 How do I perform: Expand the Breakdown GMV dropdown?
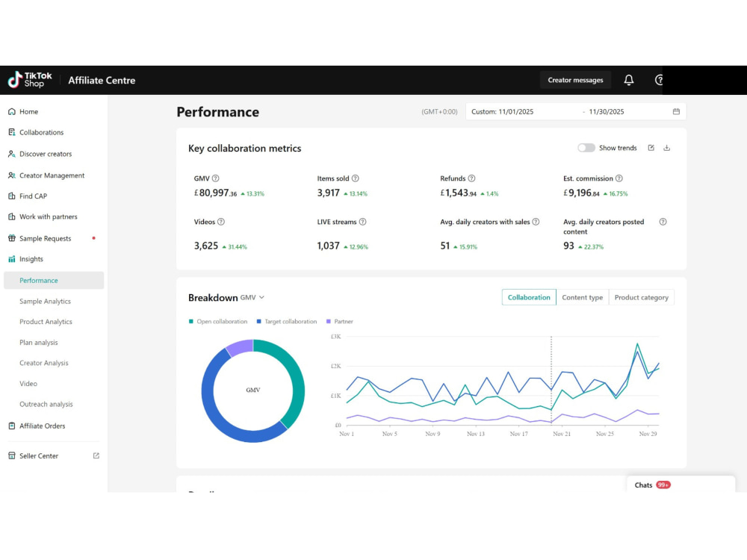coord(252,297)
